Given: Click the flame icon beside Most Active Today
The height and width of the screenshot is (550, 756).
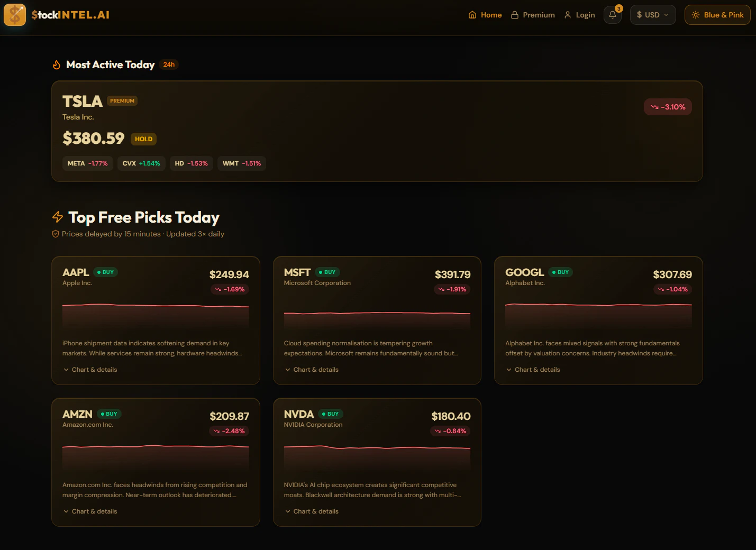Looking at the screenshot, I should [x=57, y=65].
